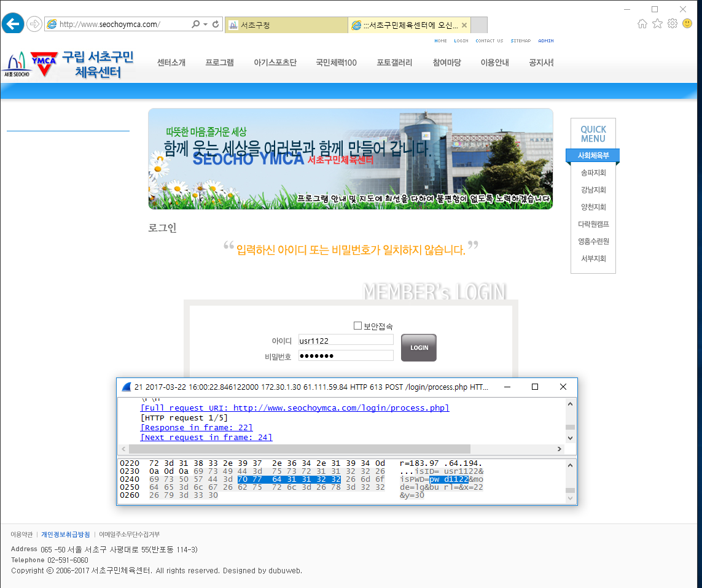702x588 pixels.
Task: Open 양천지회 quick menu link
Action: 593,207
